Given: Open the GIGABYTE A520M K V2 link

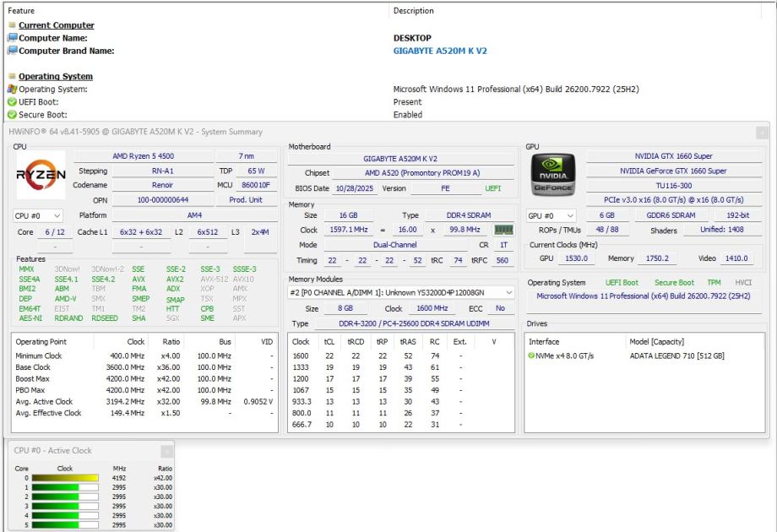Looking at the screenshot, I should tap(440, 51).
